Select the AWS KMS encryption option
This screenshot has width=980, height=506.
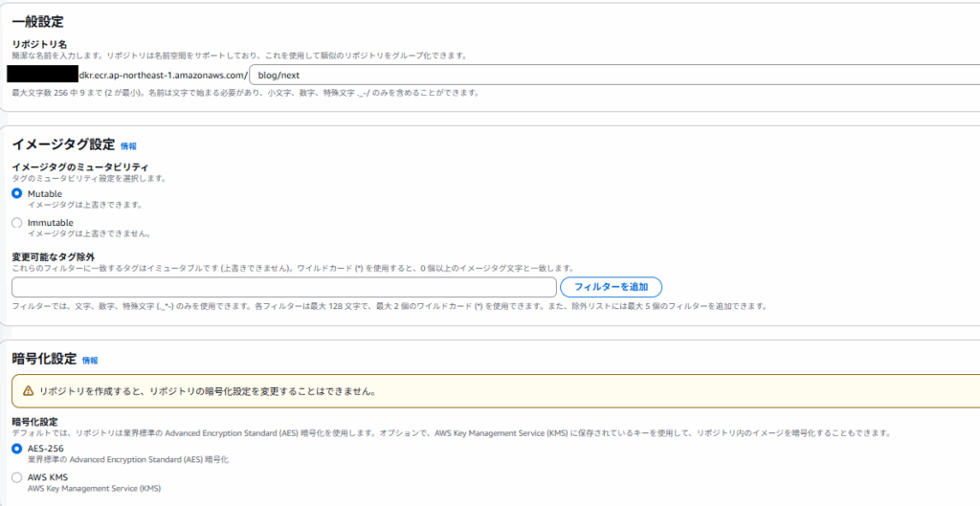click(16, 477)
